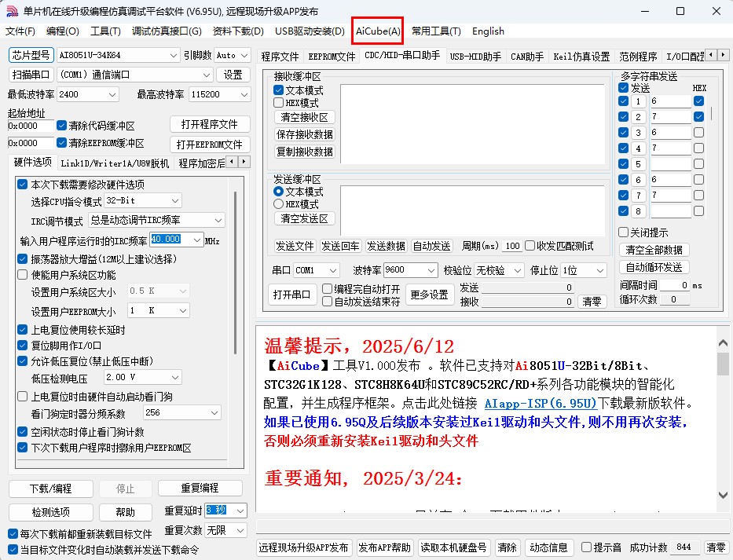Viewport: 733px width, 560px height.
Task: Toggle 清除EEPROM缓冲区 checkbox
Action: click(x=62, y=143)
